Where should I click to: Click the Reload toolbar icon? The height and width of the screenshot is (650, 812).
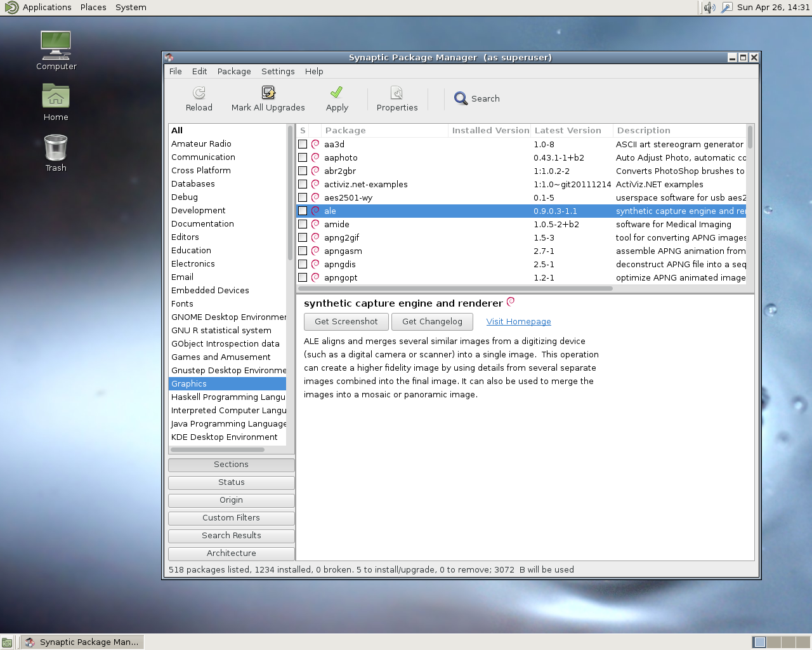tap(199, 93)
